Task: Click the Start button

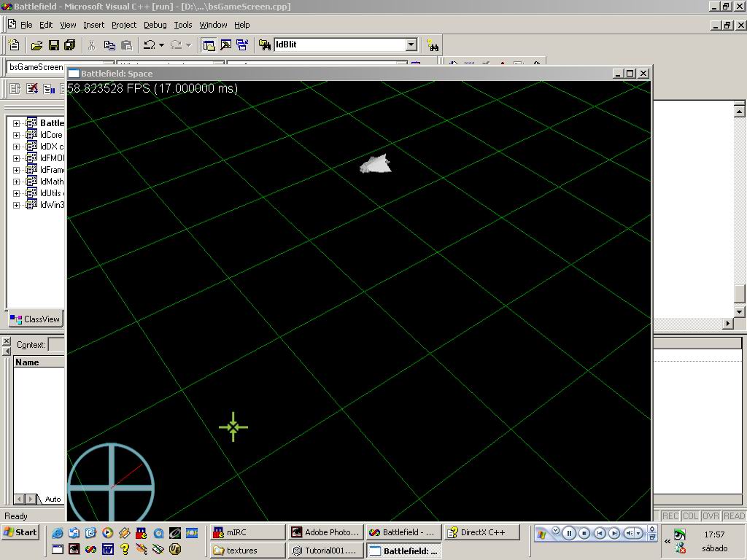Action: coord(20,533)
